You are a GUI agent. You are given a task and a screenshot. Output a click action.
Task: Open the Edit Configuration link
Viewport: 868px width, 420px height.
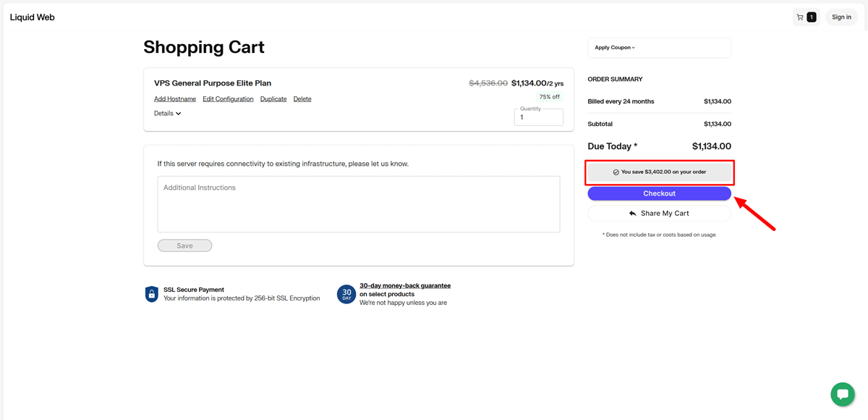(x=228, y=98)
